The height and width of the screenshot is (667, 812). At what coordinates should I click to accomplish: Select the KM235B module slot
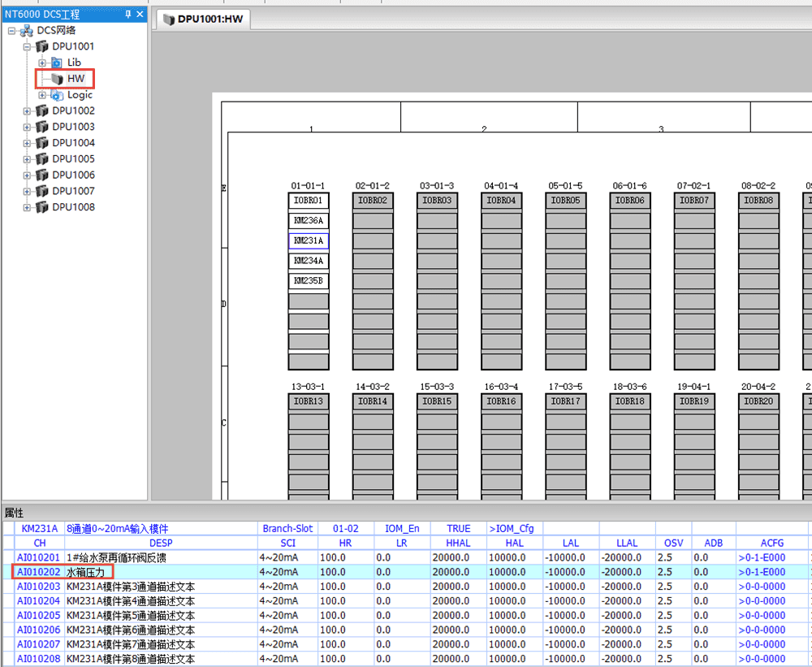pyautogui.click(x=308, y=281)
